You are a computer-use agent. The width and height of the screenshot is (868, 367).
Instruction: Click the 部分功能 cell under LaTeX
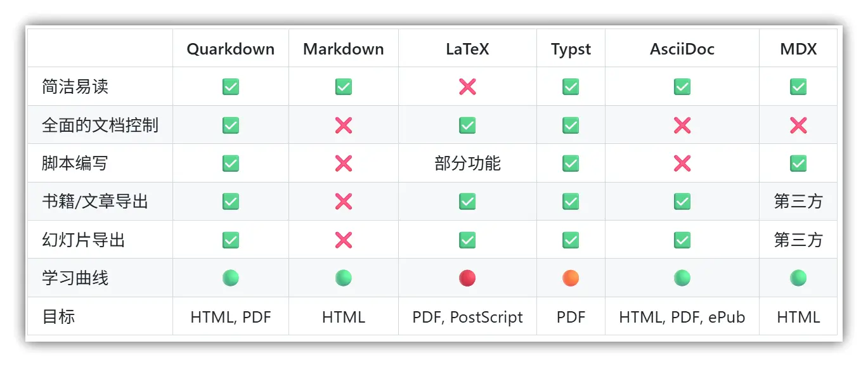click(467, 164)
